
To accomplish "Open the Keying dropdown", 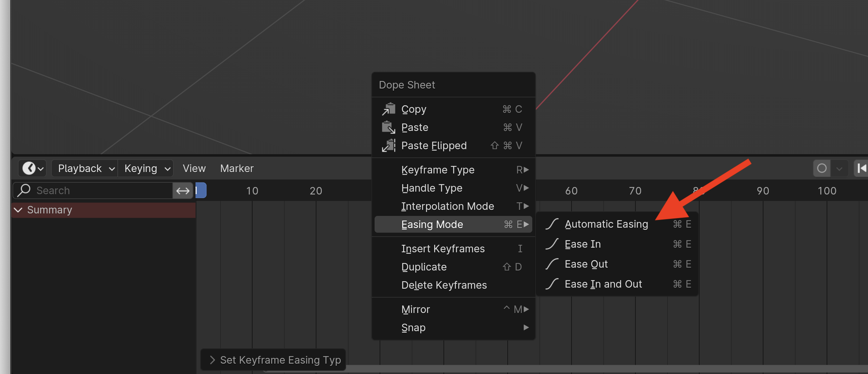I will click(146, 168).
